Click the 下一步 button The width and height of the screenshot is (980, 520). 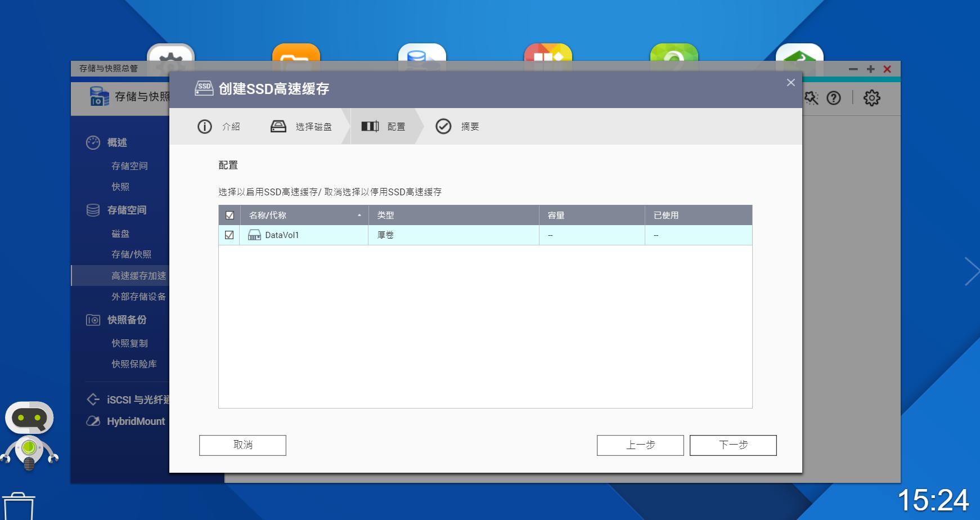point(733,445)
